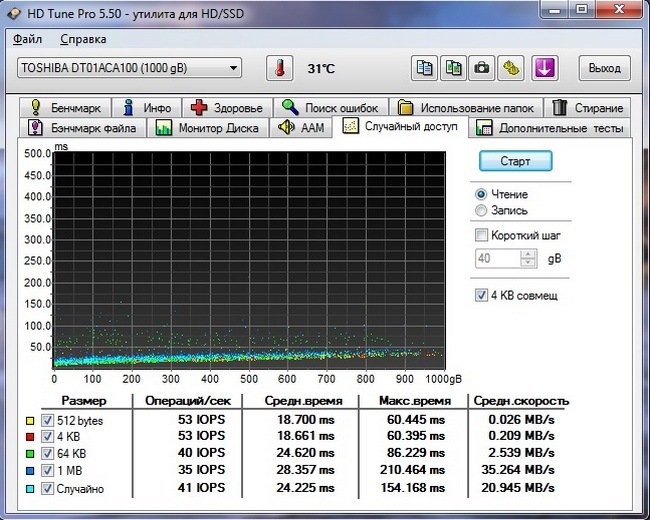Open options via the yellow wrench icon
The width and height of the screenshot is (650, 520).
(x=511, y=69)
